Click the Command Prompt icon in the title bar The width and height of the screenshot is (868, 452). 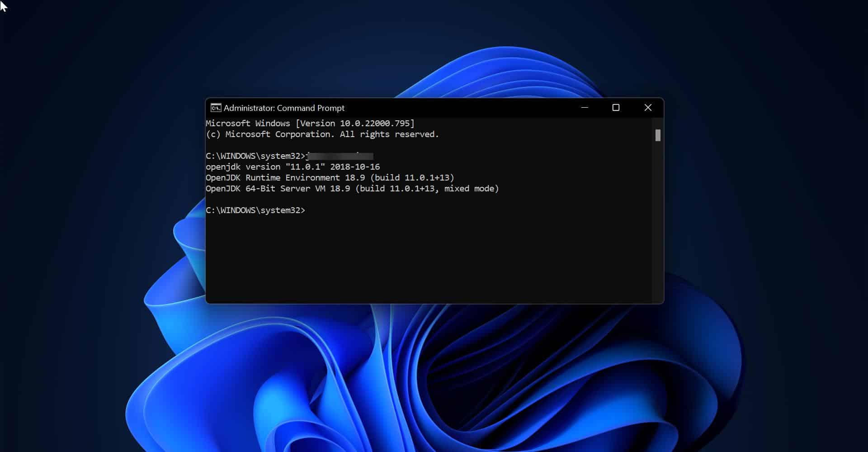point(217,108)
